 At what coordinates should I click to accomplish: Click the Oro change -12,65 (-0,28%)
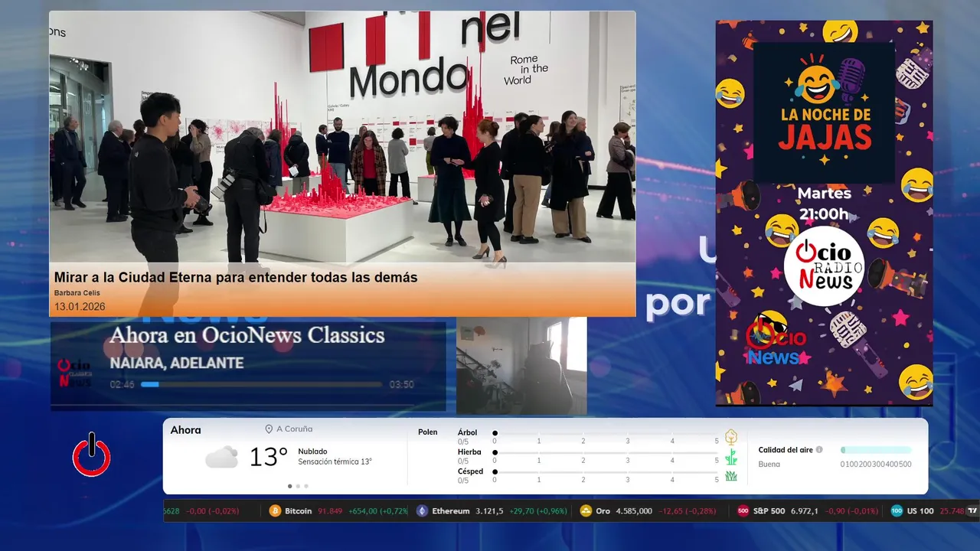(688, 510)
